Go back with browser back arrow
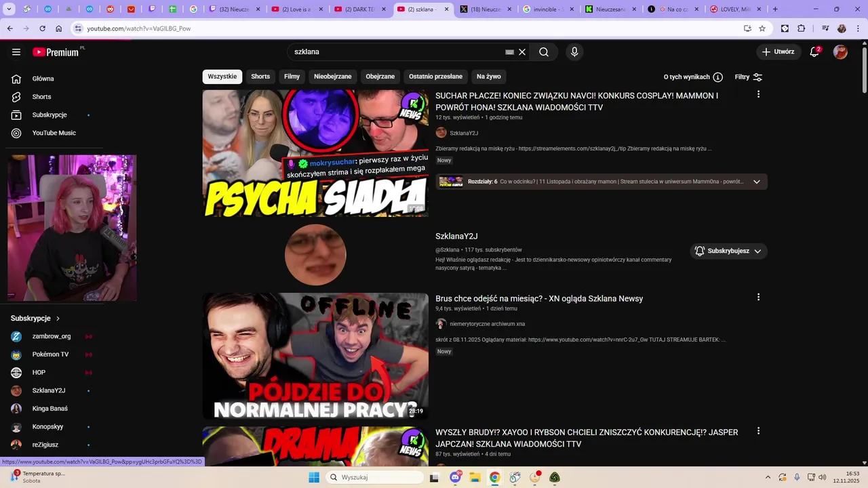 [x=9, y=28]
